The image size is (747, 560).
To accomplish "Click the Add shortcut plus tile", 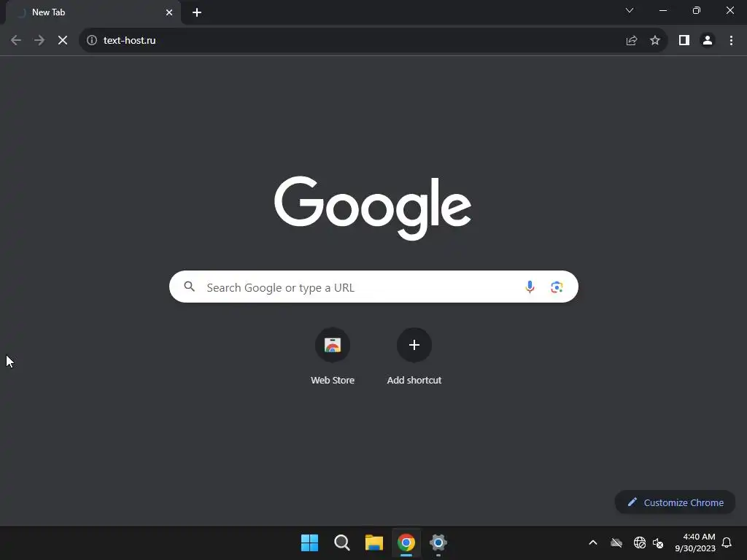I will click(414, 356).
